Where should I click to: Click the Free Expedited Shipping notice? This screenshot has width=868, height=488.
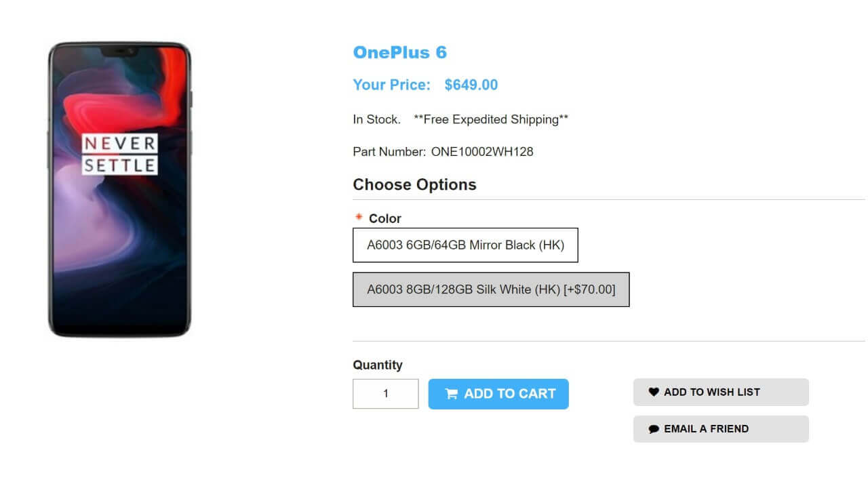click(490, 119)
